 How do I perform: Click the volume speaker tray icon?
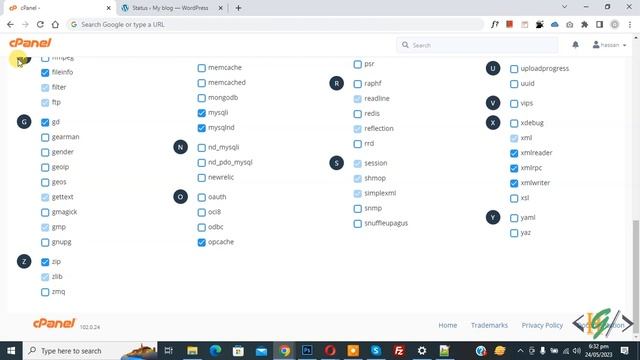[x=577, y=351]
